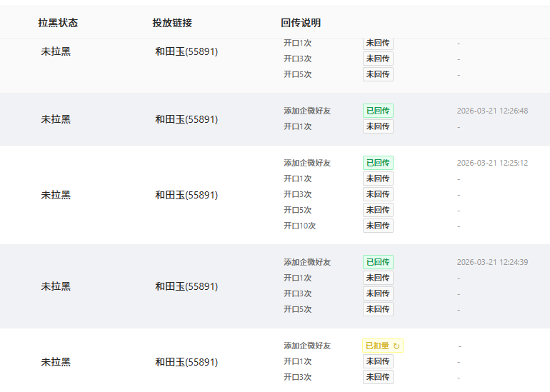Click the yellow 已扣量 status tag
The width and height of the screenshot is (550, 392).
[x=378, y=346]
